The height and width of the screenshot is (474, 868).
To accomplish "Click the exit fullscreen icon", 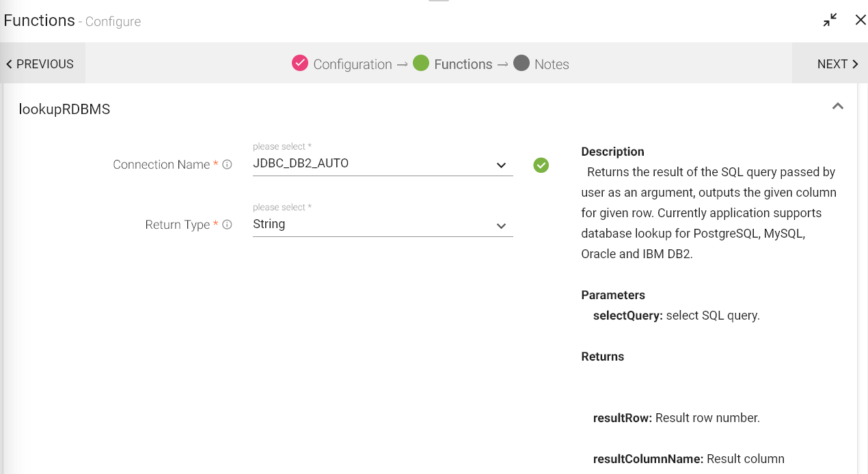I will click(x=829, y=20).
